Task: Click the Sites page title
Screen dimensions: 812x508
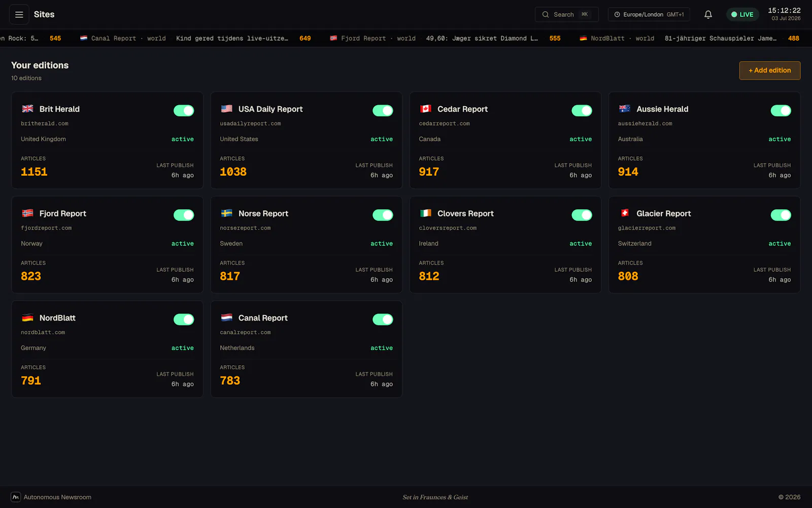Action: pyautogui.click(x=44, y=15)
